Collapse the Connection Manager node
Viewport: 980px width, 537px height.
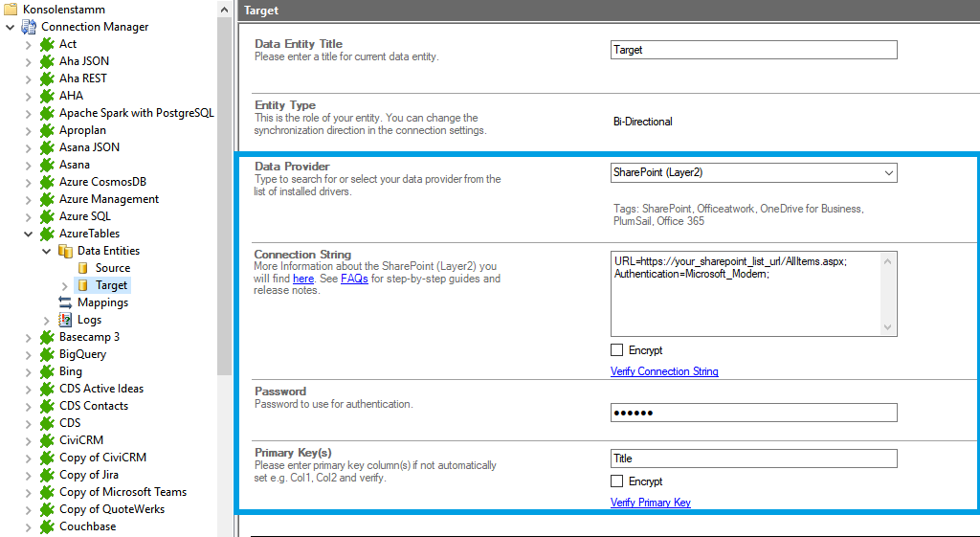(10, 27)
